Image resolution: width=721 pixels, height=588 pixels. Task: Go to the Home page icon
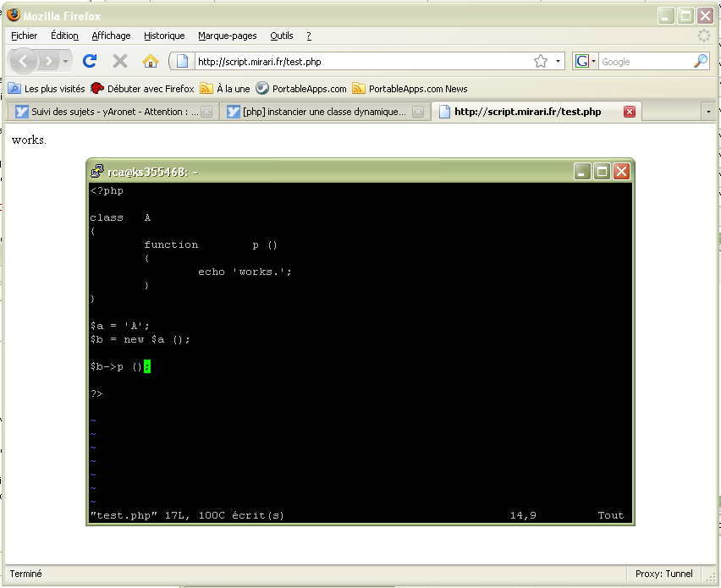point(151,61)
